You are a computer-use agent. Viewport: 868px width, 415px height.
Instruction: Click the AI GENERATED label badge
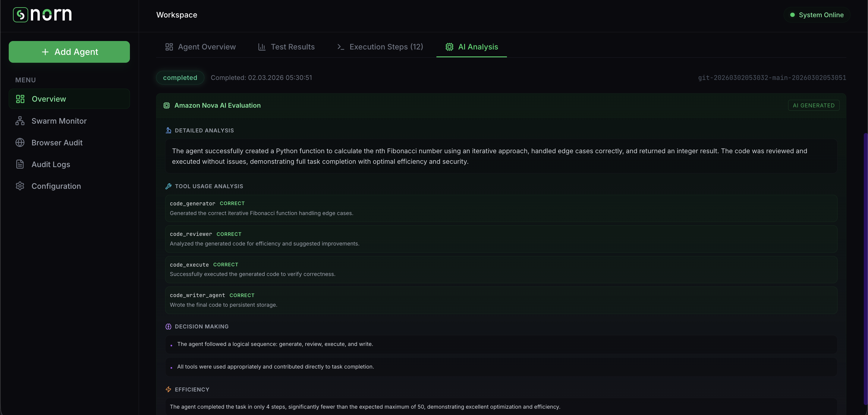pyautogui.click(x=813, y=106)
